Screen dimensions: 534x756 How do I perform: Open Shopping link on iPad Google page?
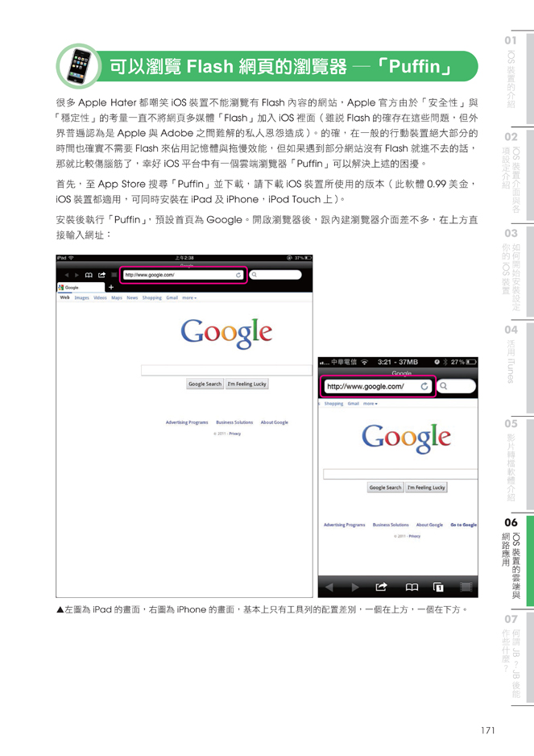pyautogui.click(x=151, y=298)
